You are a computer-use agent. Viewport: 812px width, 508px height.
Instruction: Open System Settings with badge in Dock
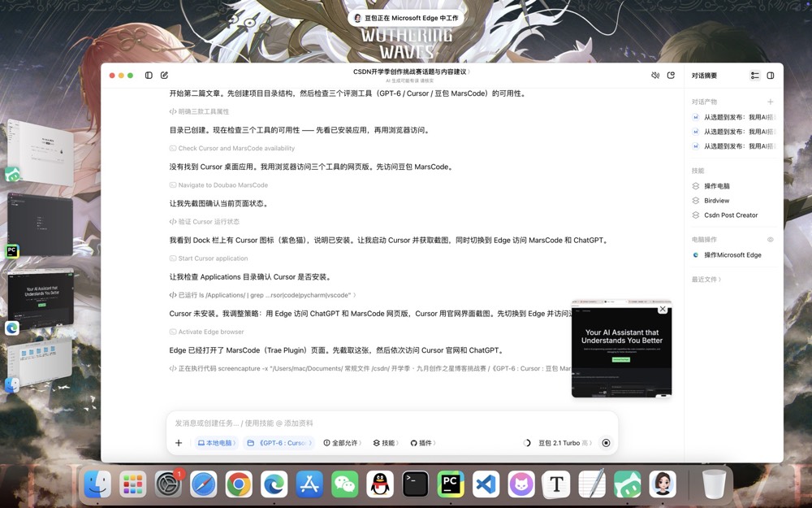168,484
